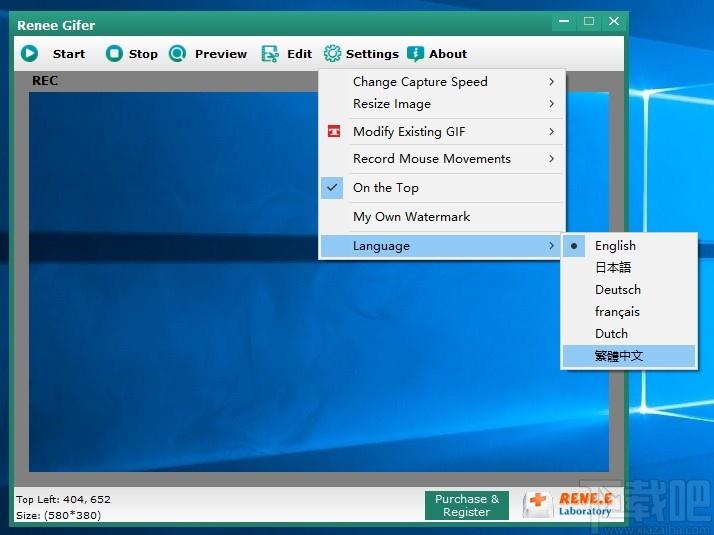
Task: Click the Settings text label
Action: 372,54
